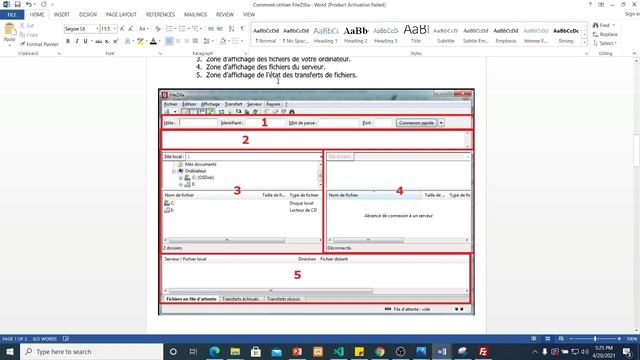Toggle Bold formatting
Image resolution: width=640 pixels, height=360 pixels.
[68, 41]
